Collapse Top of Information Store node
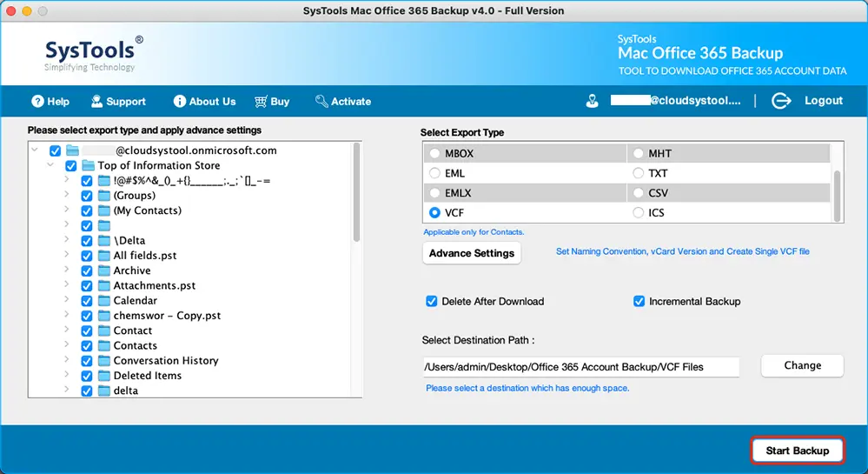 (x=51, y=164)
